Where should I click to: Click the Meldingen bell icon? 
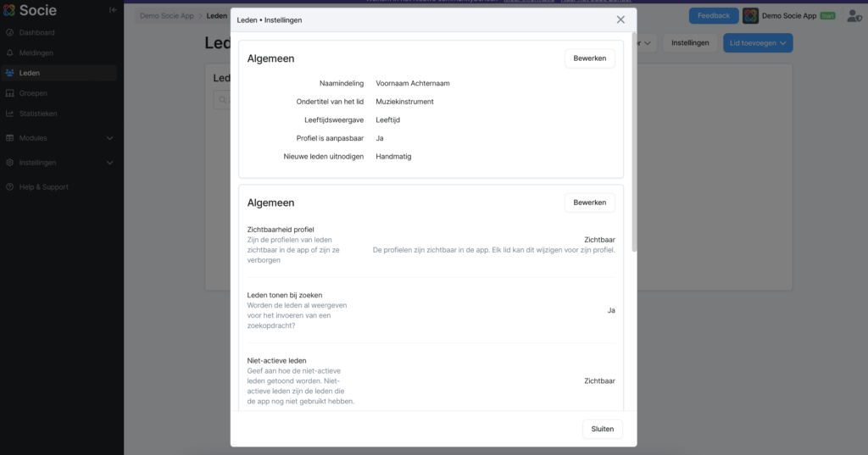[x=9, y=53]
